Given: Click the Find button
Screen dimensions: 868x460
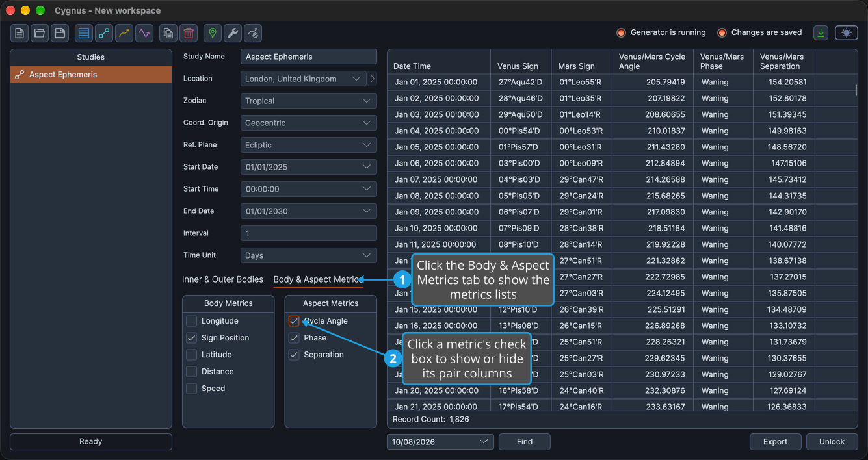Looking at the screenshot, I should click(x=525, y=442).
